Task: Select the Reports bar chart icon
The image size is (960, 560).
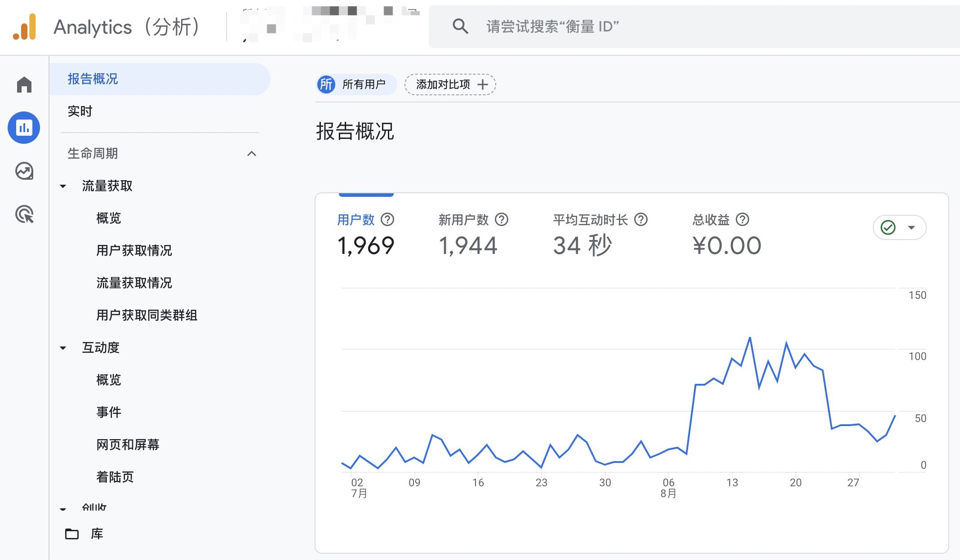Action: pyautogui.click(x=24, y=128)
